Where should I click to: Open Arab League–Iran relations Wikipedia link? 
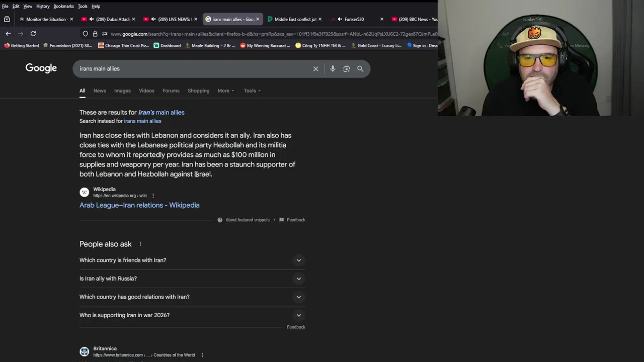(139, 205)
